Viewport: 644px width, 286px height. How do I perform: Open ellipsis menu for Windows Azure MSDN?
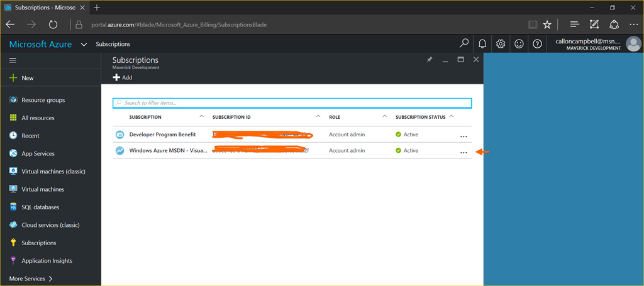tap(464, 152)
